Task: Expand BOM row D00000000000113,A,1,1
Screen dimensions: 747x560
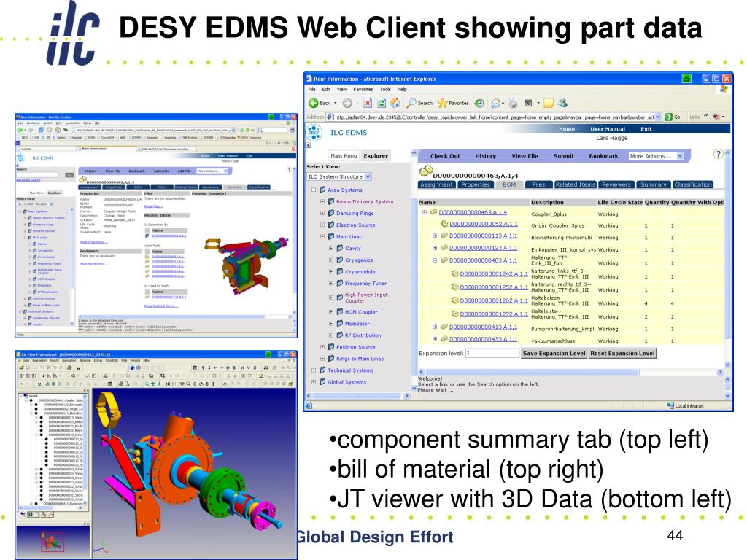Action: pyautogui.click(x=435, y=236)
